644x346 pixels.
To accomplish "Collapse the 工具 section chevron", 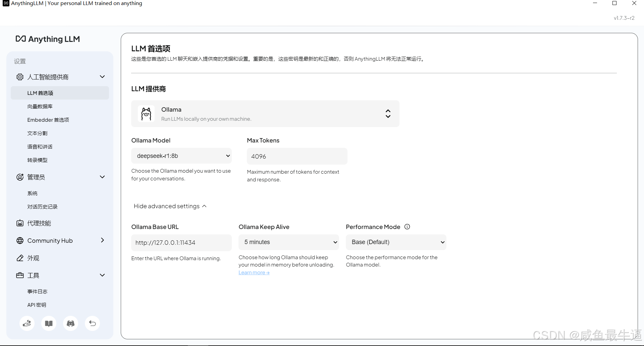I will 102,275.
